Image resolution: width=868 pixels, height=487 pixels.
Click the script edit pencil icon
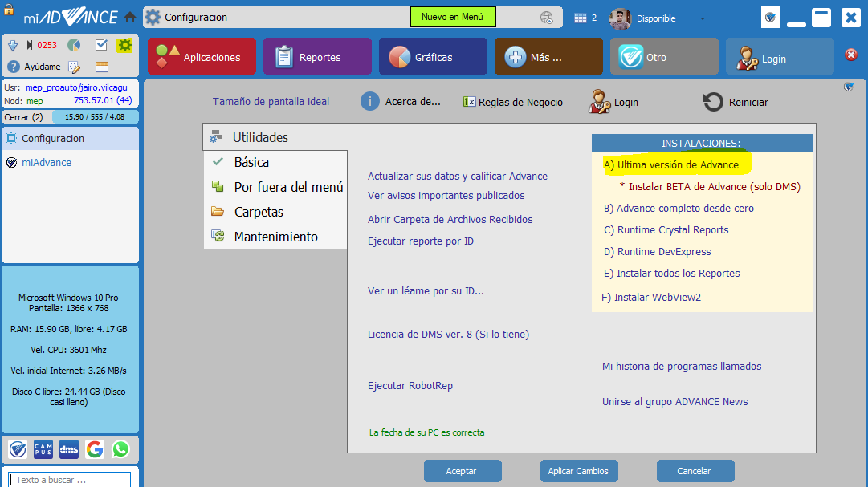[74, 67]
